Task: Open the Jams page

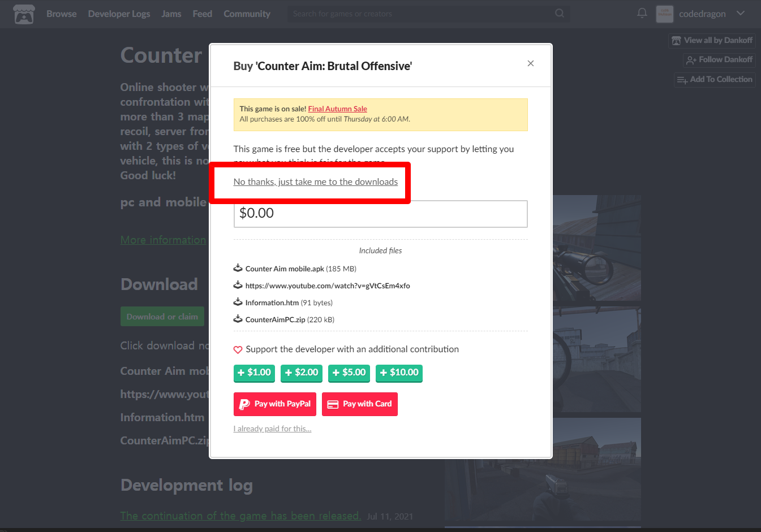Action: 171,14
